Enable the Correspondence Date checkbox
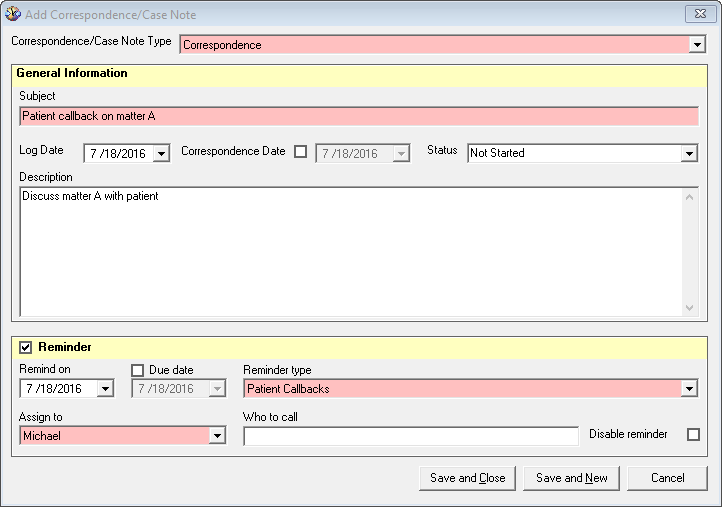The width and height of the screenshot is (723, 508). coord(301,151)
